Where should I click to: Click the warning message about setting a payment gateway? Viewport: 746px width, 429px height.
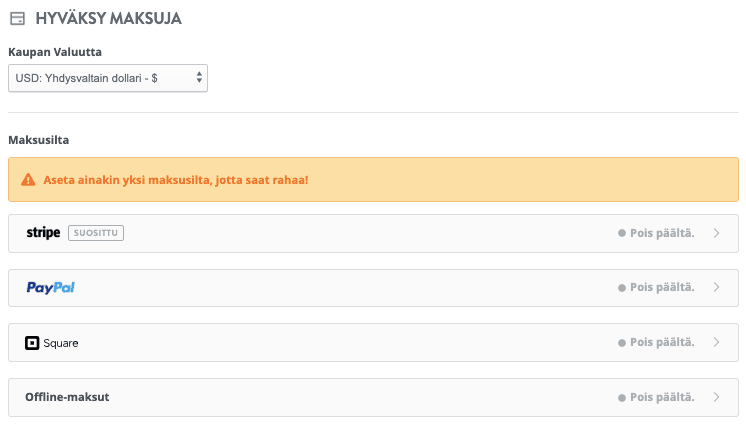(x=176, y=180)
